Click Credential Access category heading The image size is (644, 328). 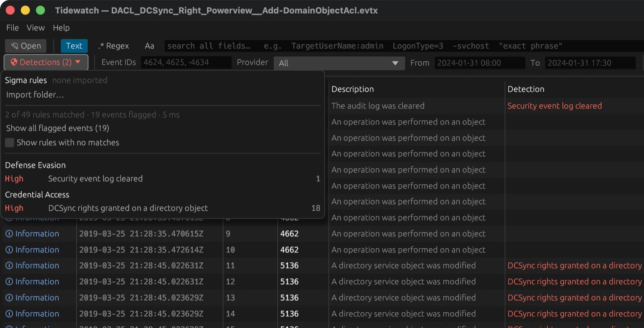click(x=37, y=195)
